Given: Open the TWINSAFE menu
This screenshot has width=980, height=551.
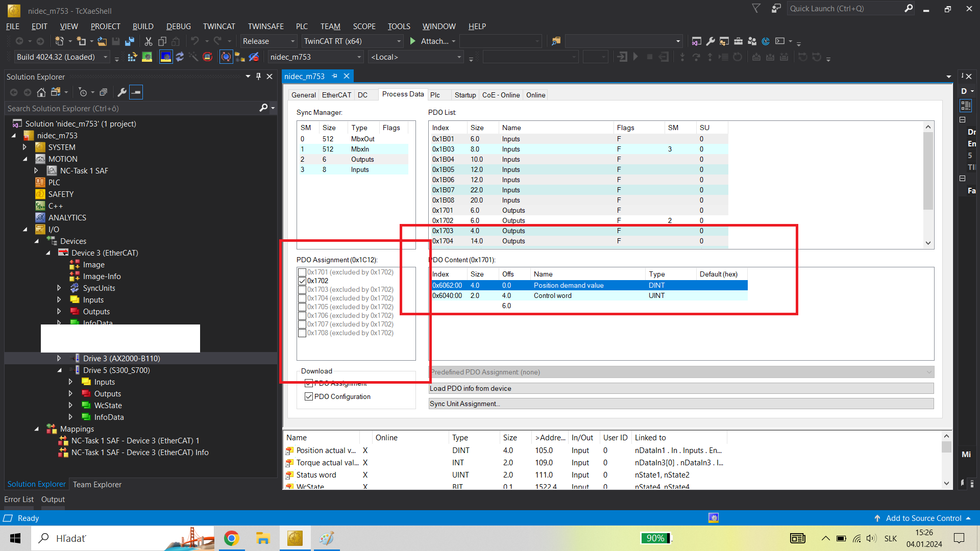Looking at the screenshot, I should tap(266, 27).
